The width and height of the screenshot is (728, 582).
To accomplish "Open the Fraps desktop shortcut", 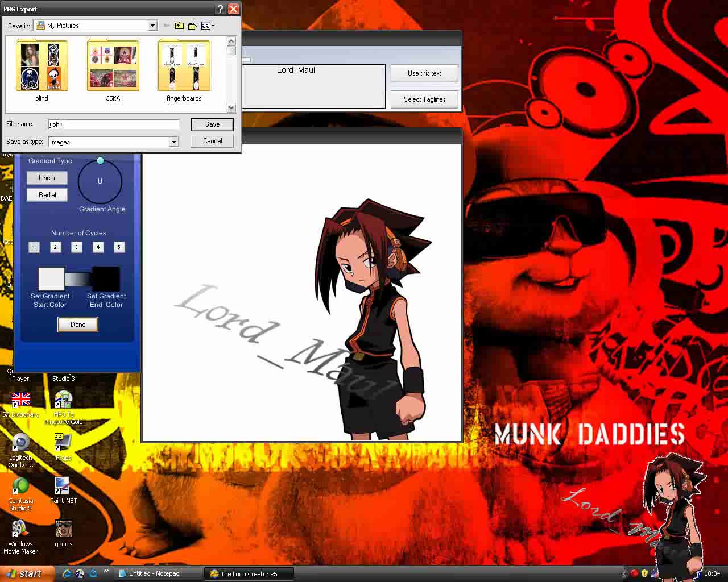I will [x=63, y=447].
